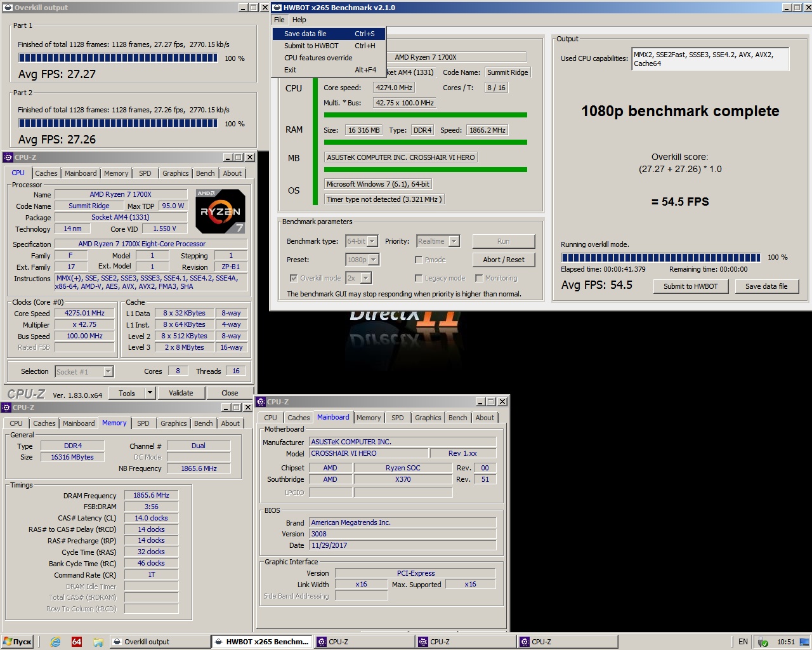Click the Close button in CPU-Z
Viewport: 812px width, 650px height.
click(230, 393)
